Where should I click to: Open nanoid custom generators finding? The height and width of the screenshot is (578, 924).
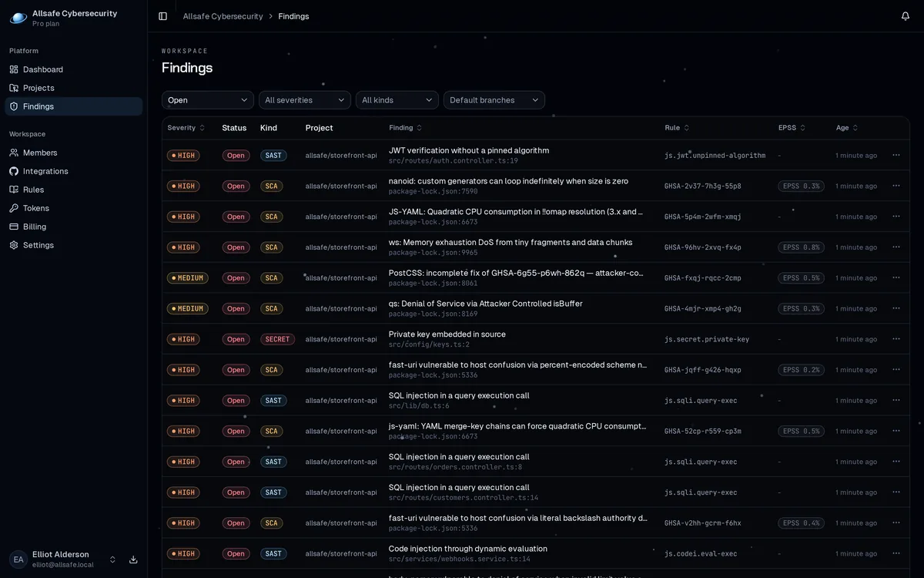click(508, 181)
